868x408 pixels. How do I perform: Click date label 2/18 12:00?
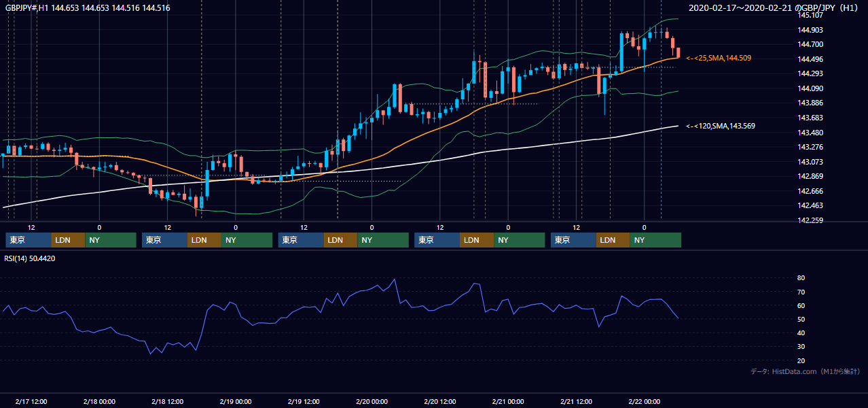(167, 402)
